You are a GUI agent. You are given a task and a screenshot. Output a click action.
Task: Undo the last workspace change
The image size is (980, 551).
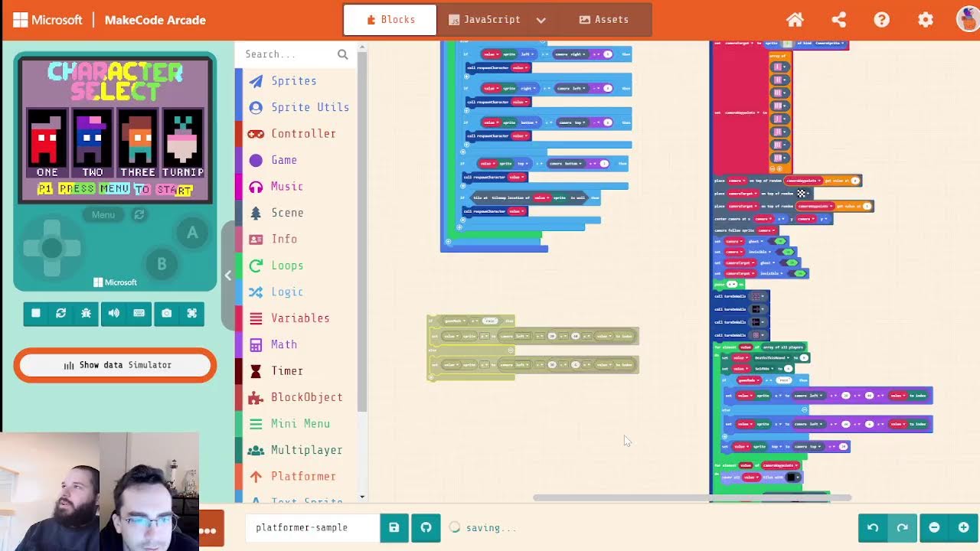click(873, 527)
